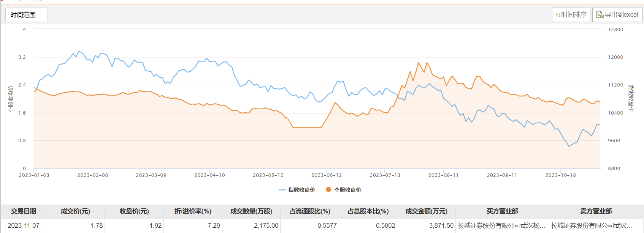
Task: Click the 2023-06-12 x-axis date label
Action: tap(326, 175)
